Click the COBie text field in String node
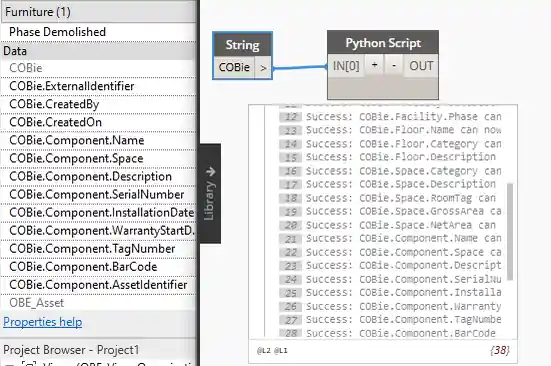The height and width of the screenshot is (366, 551). pyautogui.click(x=234, y=67)
